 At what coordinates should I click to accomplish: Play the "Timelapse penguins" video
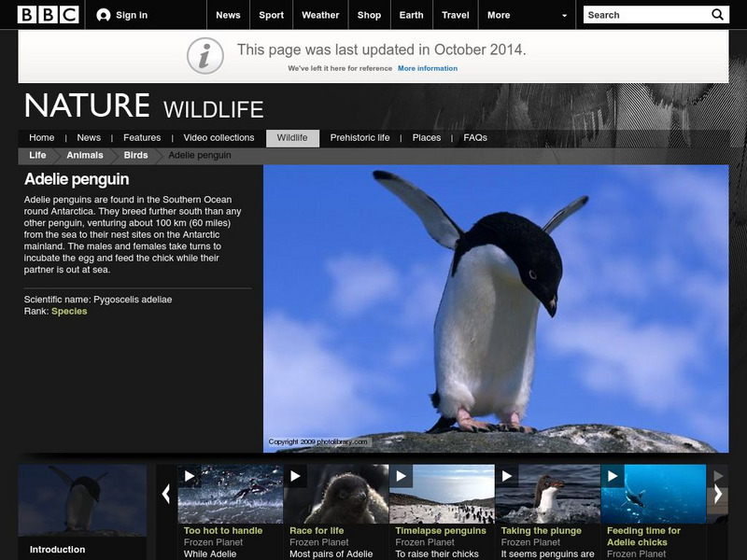pos(402,478)
